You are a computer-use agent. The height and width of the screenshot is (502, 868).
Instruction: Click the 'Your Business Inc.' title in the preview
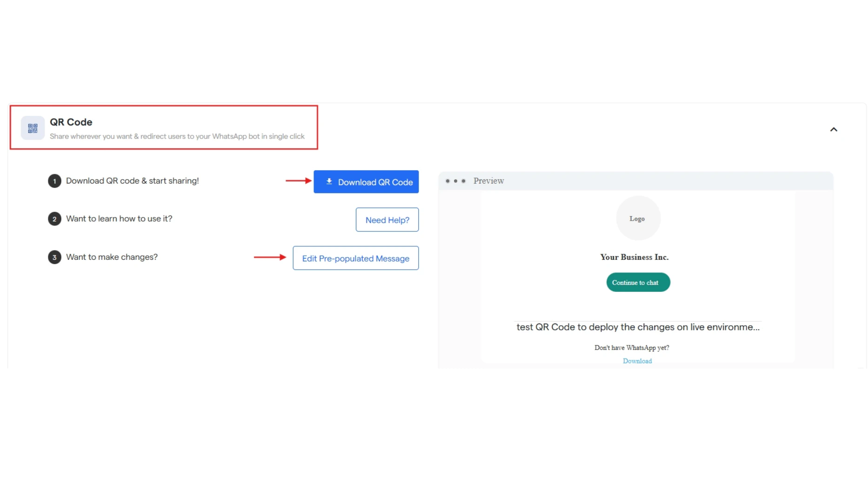coord(634,257)
